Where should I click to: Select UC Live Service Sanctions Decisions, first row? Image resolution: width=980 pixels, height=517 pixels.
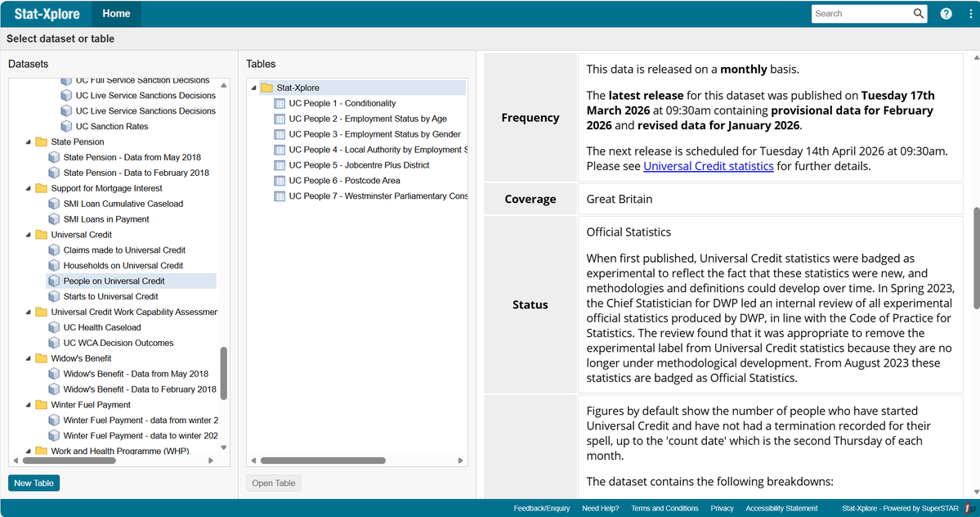(145, 96)
